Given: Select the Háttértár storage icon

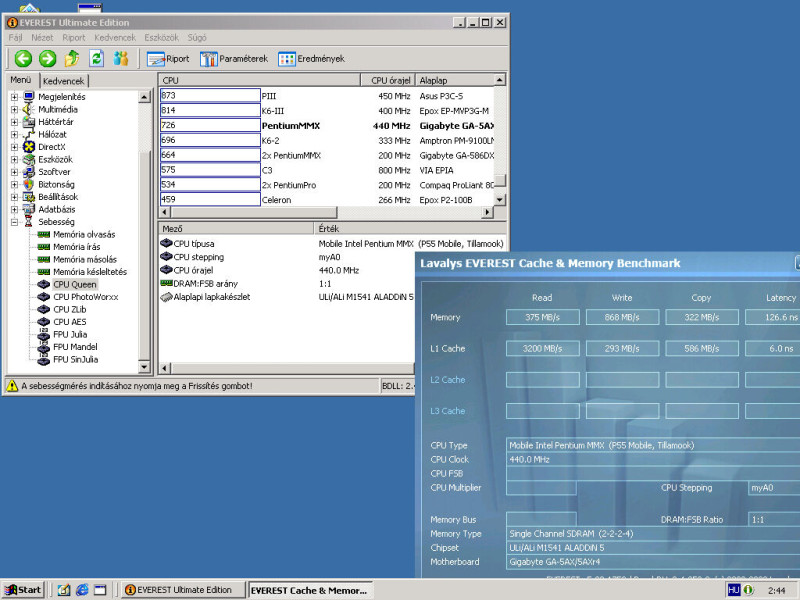Looking at the screenshot, I should (x=29, y=121).
